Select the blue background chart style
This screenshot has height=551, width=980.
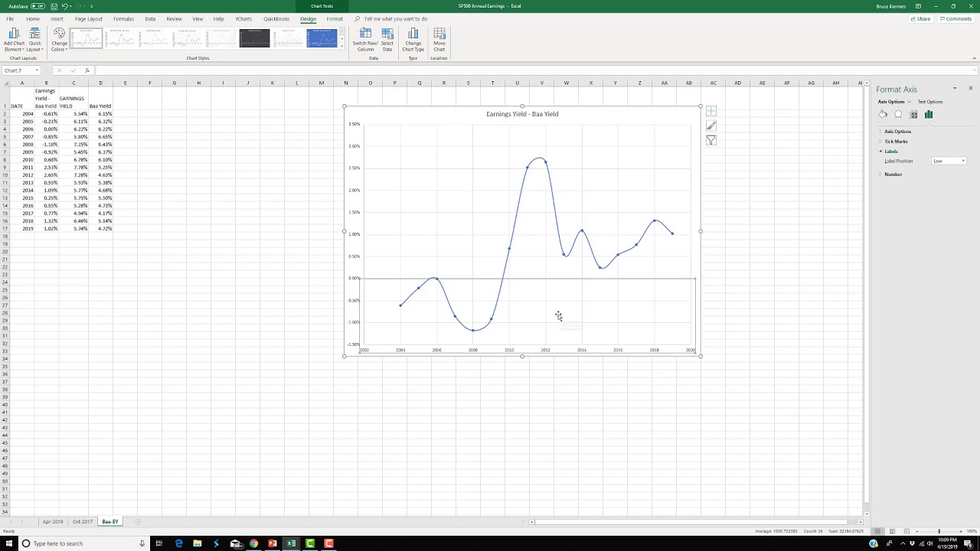pos(322,37)
